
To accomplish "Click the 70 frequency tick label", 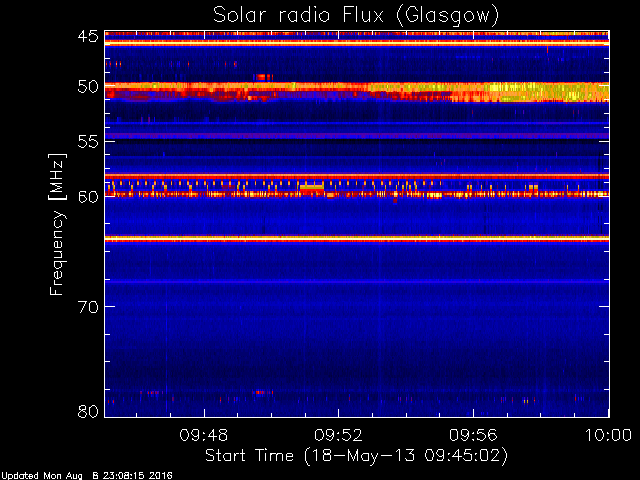I will (x=88, y=307).
